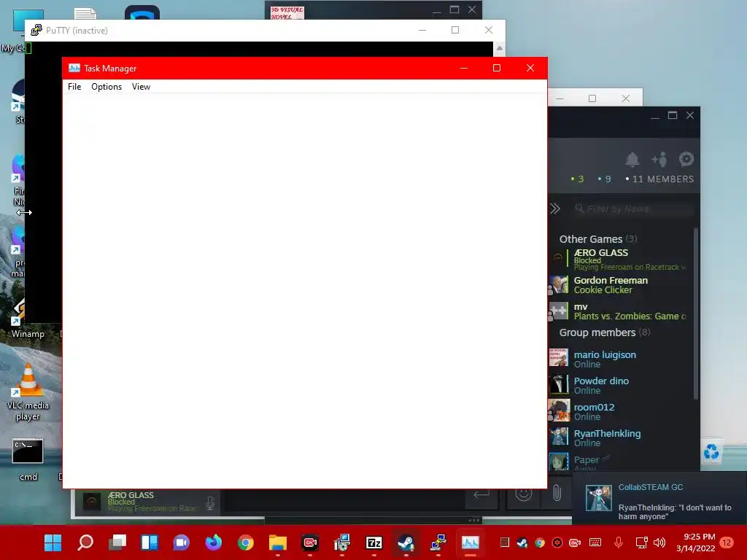Collapse the Group members section header

point(605,332)
